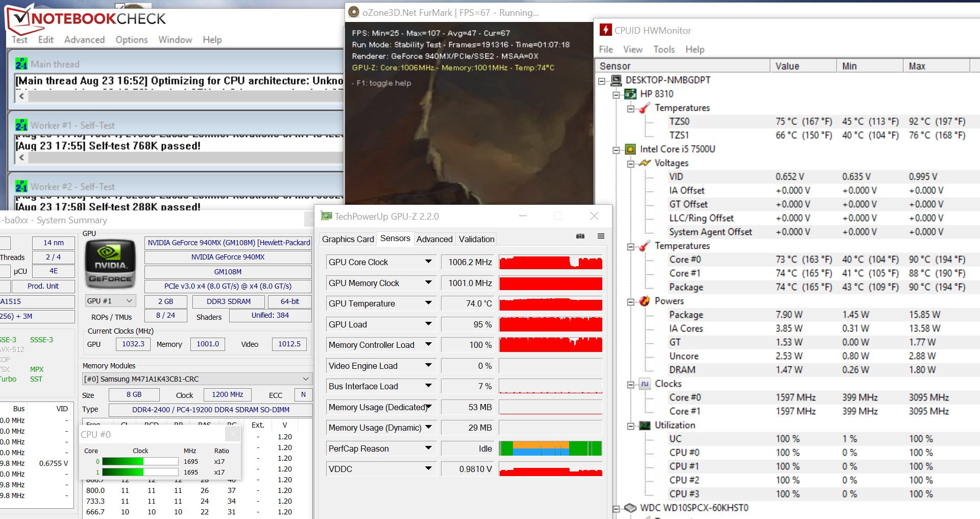Click the Main thread window icon

21,64
